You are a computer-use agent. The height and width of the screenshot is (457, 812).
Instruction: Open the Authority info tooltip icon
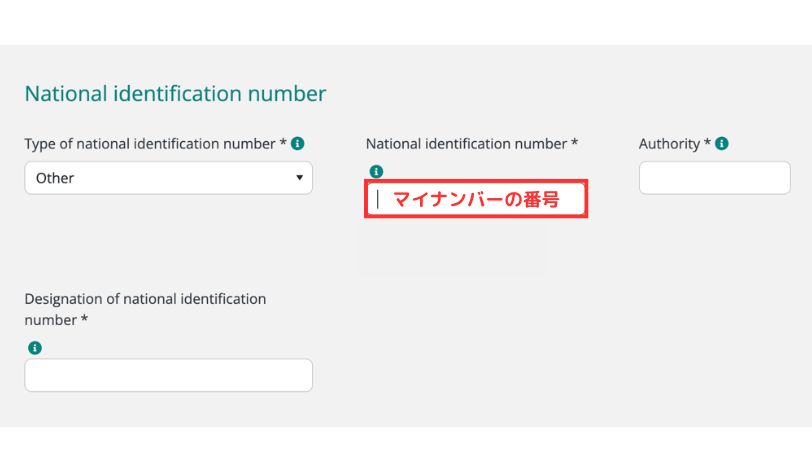(722, 144)
